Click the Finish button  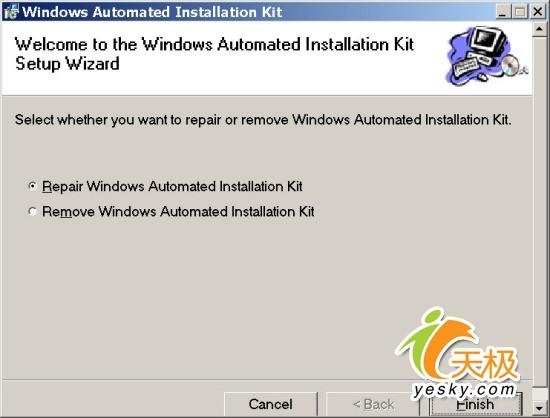coord(475,404)
